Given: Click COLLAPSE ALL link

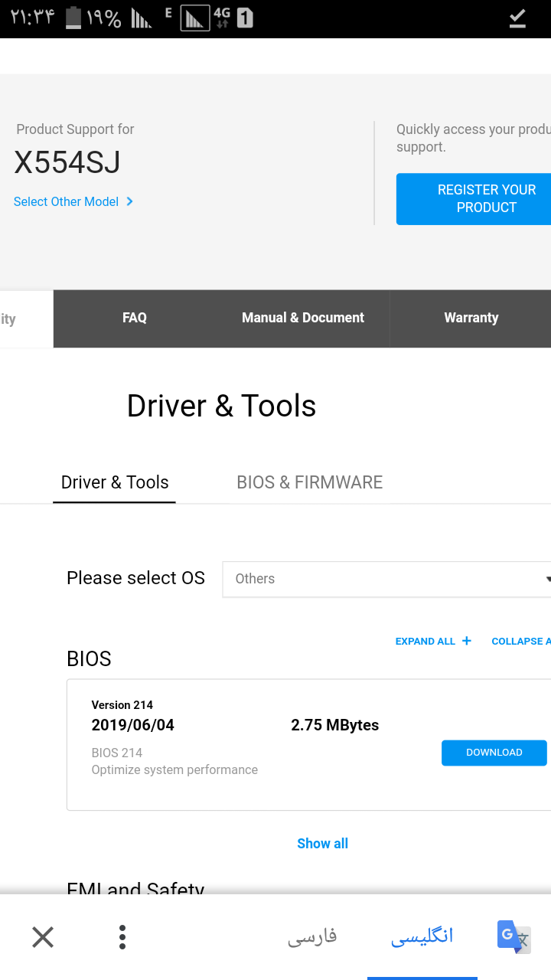Looking at the screenshot, I should point(521,642).
